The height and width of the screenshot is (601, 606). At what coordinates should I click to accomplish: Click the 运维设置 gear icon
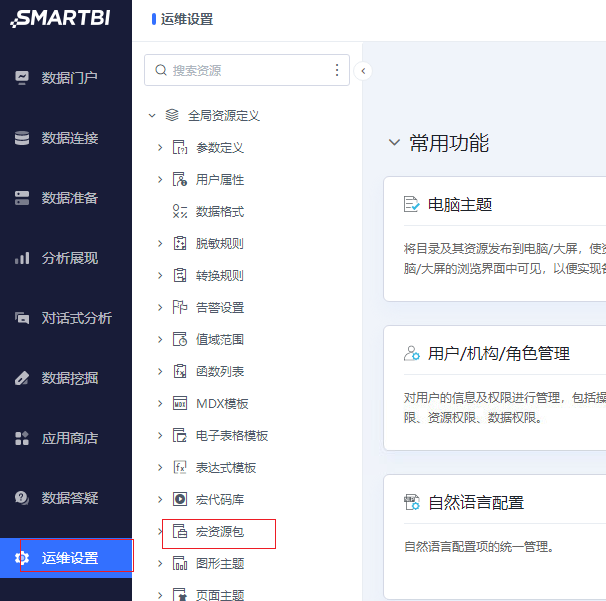(22, 558)
